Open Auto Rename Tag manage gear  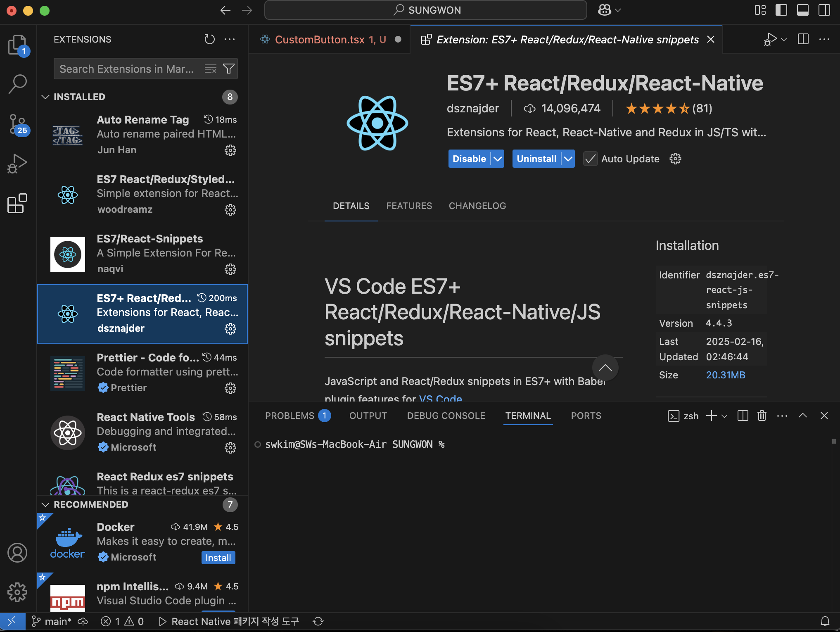(230, 150)
